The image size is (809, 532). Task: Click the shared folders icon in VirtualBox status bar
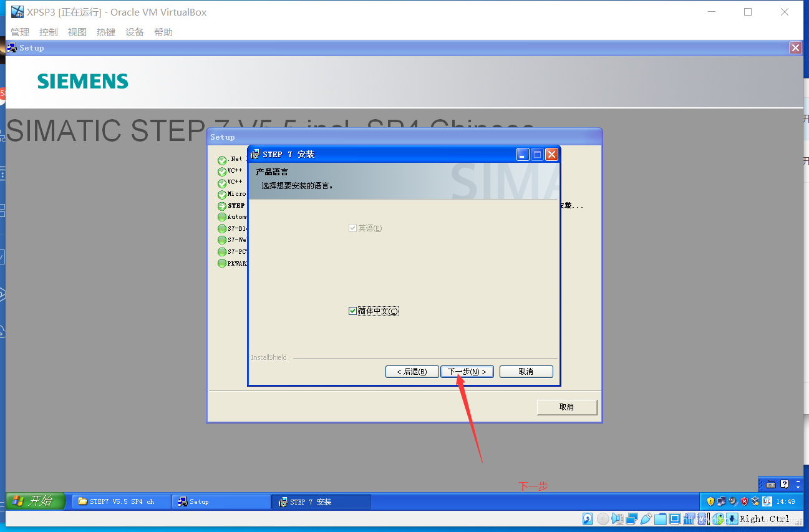coord(661,518)
